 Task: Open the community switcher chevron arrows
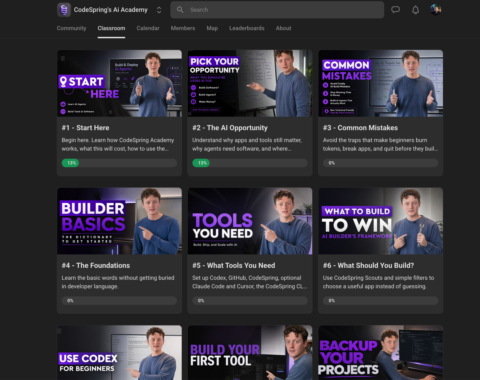[x=159, y=10]
